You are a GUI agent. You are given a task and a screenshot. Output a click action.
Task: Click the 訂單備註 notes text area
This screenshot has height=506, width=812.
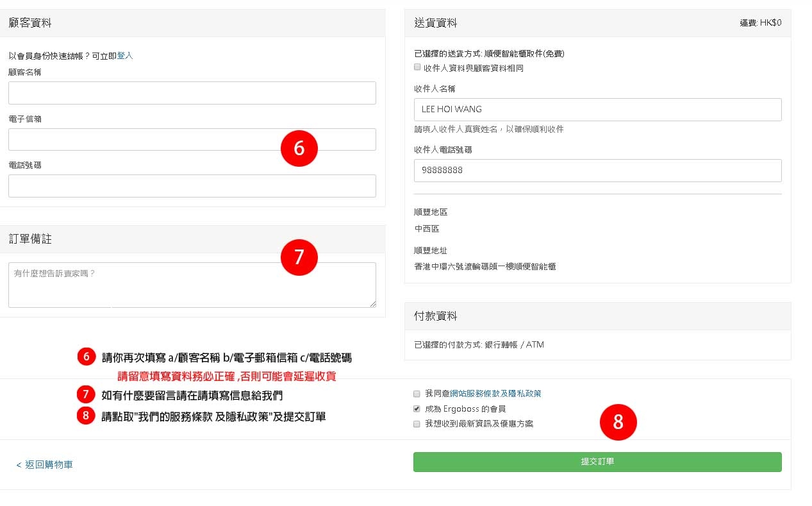192,285
